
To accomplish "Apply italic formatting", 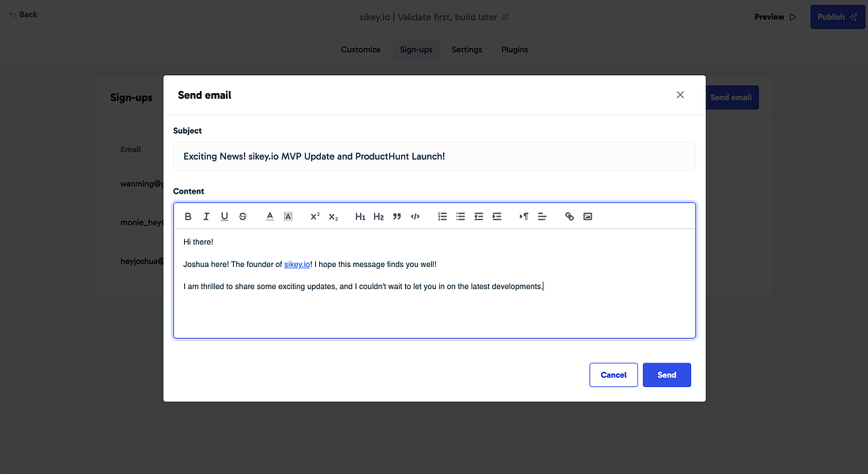I will (x=206, y=216).
